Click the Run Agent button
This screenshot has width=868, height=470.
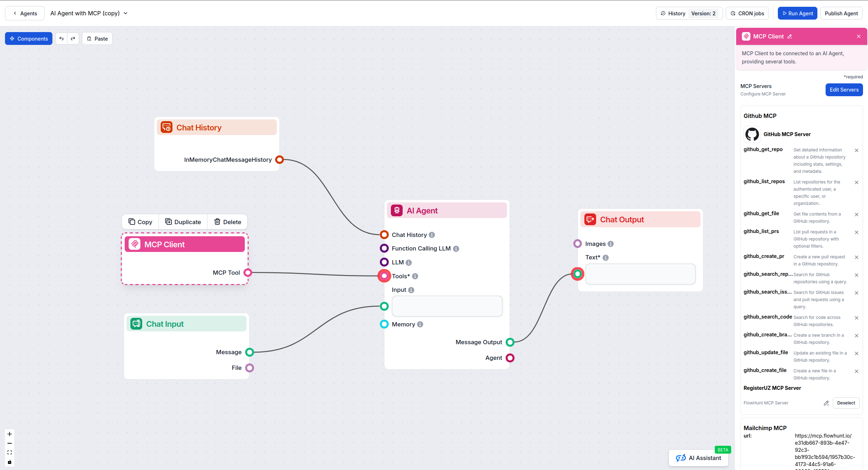click(x=797, y=13)
